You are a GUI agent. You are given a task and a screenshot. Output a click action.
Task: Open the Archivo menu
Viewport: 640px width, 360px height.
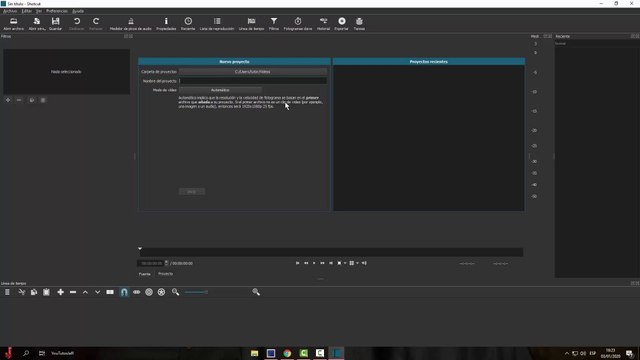(x=10, y=11)
